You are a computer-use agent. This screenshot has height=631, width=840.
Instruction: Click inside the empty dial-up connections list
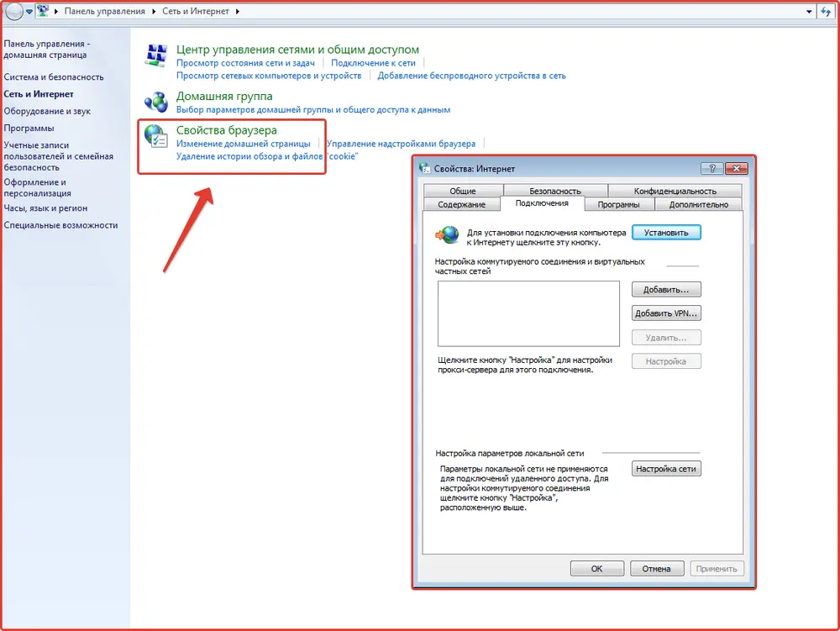[528, 313]
